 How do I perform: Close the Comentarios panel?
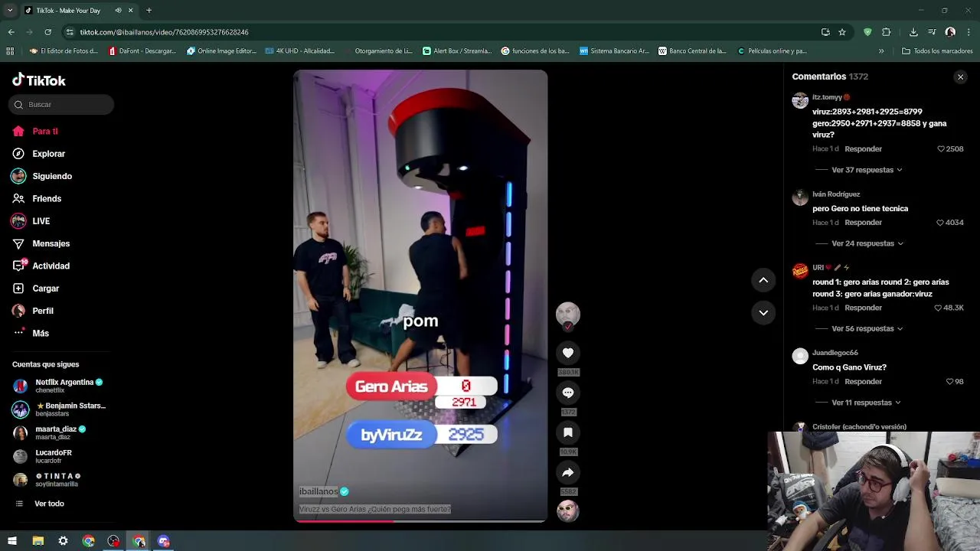click(x=960, y=77)
